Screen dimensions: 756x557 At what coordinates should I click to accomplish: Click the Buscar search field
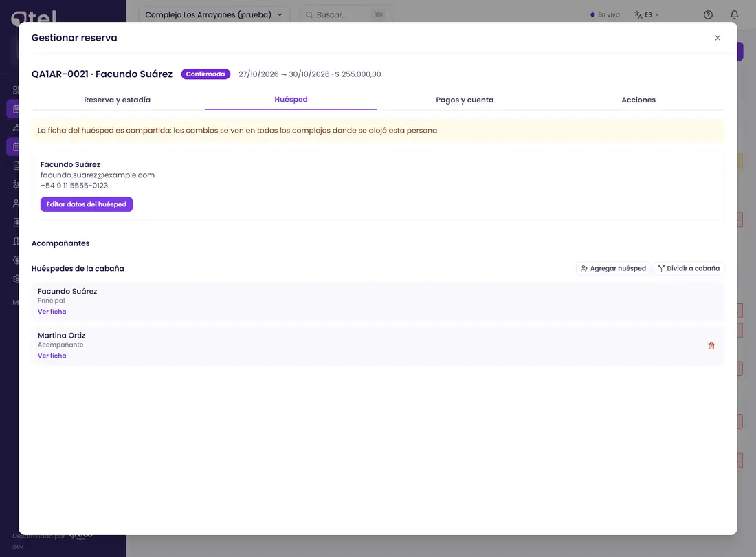344,15
